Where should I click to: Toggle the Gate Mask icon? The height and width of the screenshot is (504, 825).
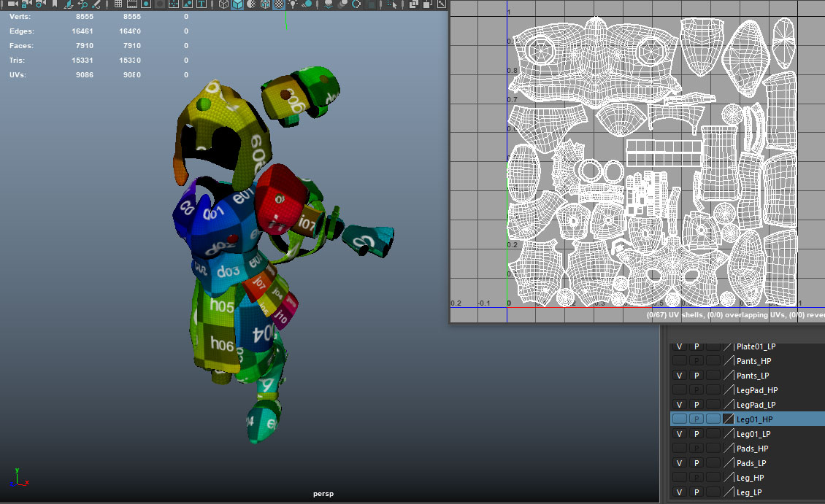pyautogui.click(x=159, y=4)
